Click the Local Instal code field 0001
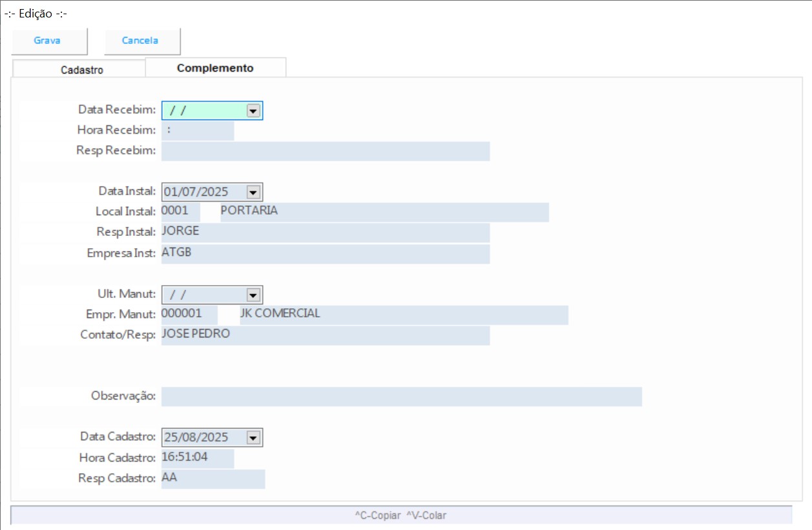The image size is (812, 530). [x=180, y=212]
